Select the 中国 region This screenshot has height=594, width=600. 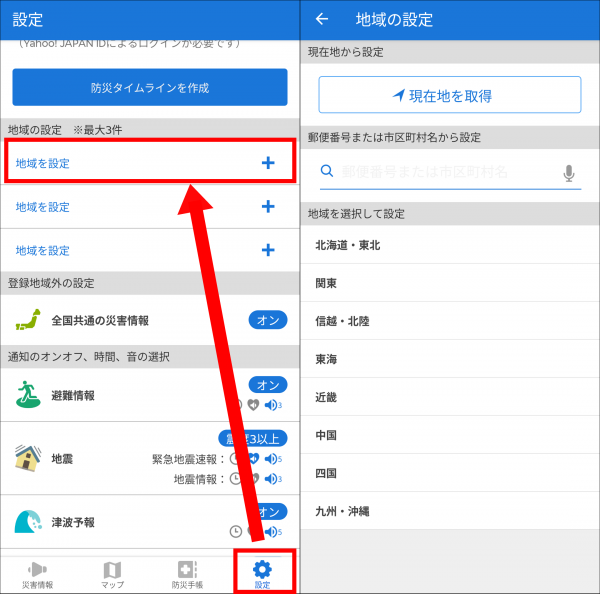click(x=450, y=435)
